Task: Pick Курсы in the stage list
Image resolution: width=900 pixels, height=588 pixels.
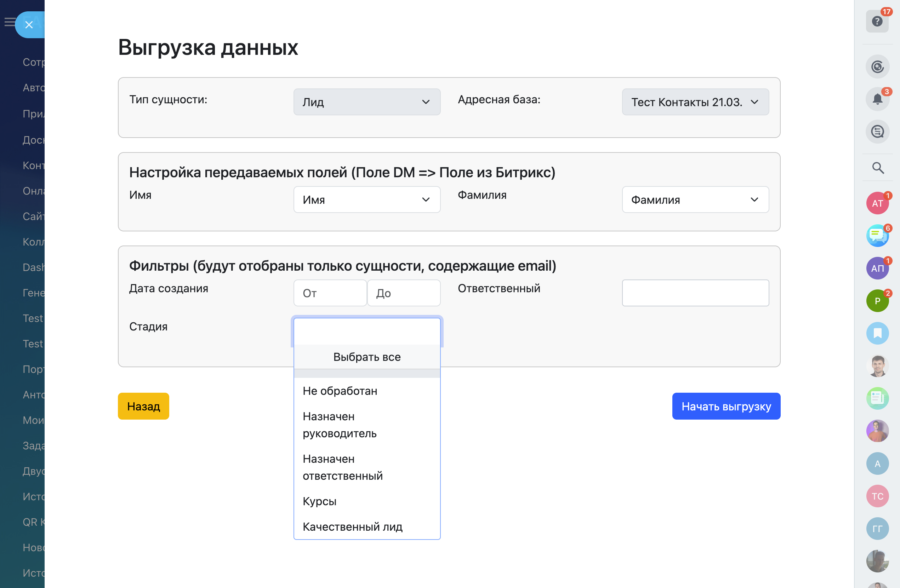Action: pyautogui.click(x=319, y=501)
